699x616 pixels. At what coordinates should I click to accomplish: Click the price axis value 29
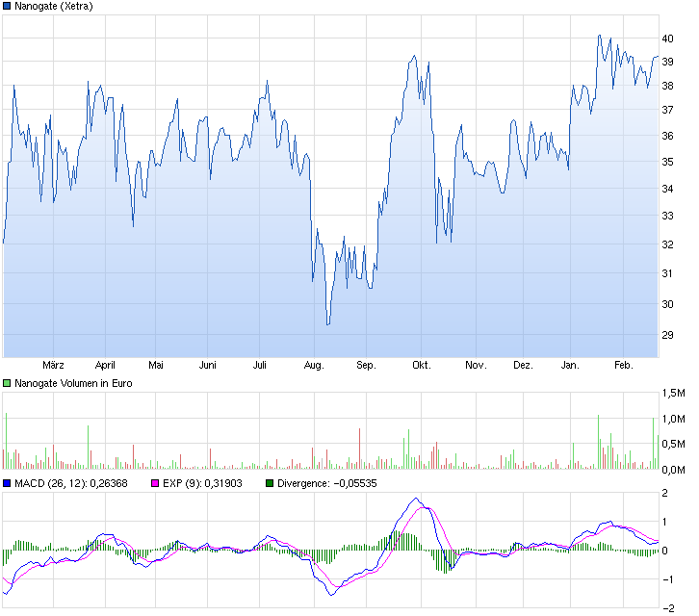(x=667, y=335)
